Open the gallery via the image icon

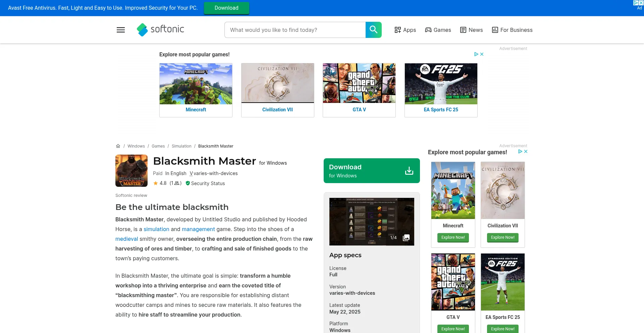[x=406, y=237]
